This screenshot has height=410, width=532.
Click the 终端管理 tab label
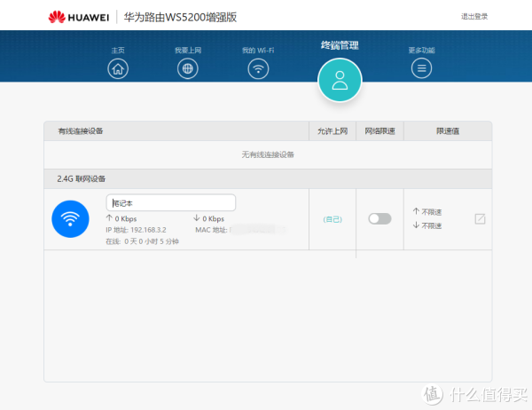tap(340, 45)
